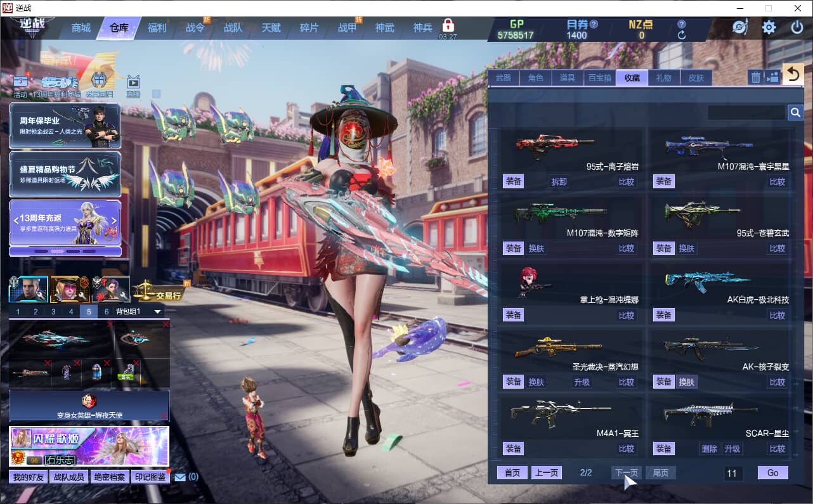Open the 福利 tab in the top navigation
Image resolution: width=813 pixels, height=504 pixels.
tap(157, 28)
